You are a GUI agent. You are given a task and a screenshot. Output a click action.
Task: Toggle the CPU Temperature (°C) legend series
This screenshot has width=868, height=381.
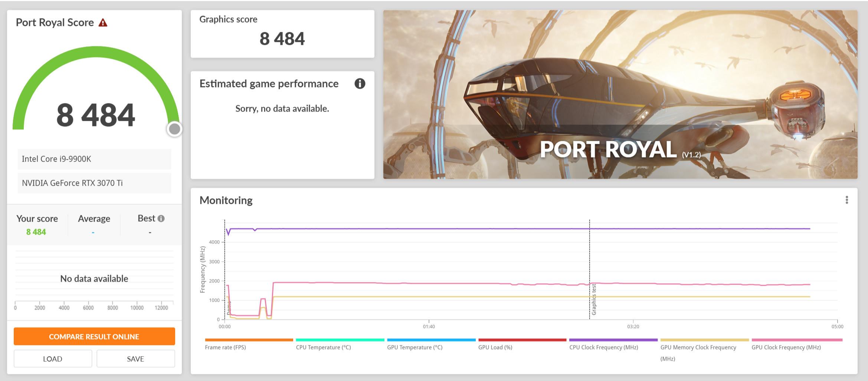(340, 344)
